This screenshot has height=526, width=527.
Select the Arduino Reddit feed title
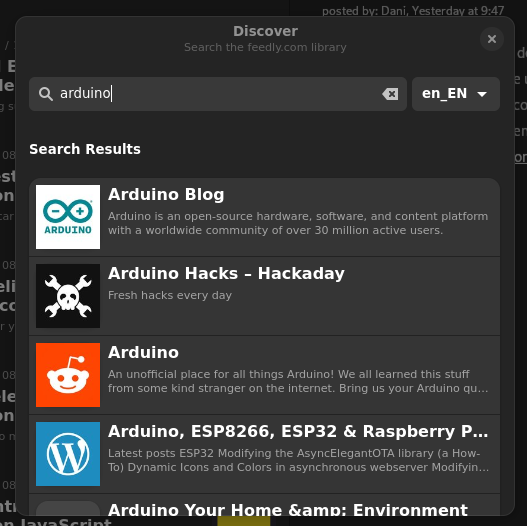click(x=143, y=352)
